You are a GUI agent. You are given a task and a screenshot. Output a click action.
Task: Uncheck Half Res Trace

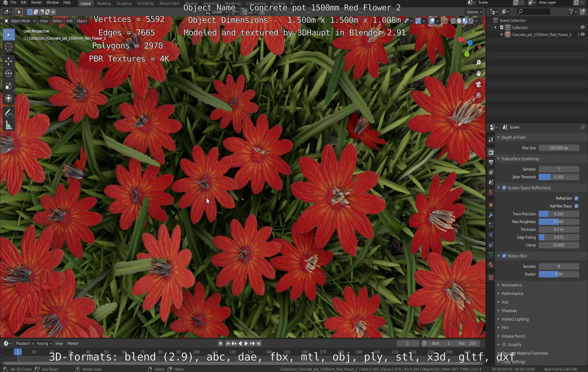click(x=576, y=206)
